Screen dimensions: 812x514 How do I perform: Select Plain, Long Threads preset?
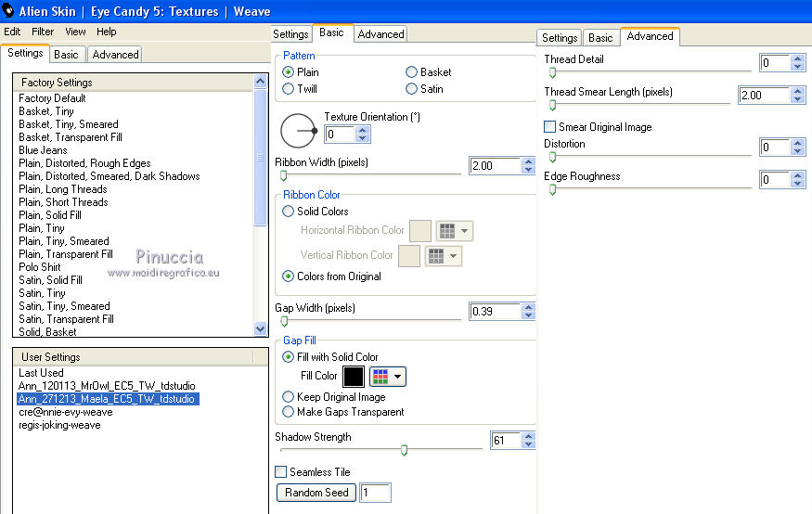coord(63,189)
